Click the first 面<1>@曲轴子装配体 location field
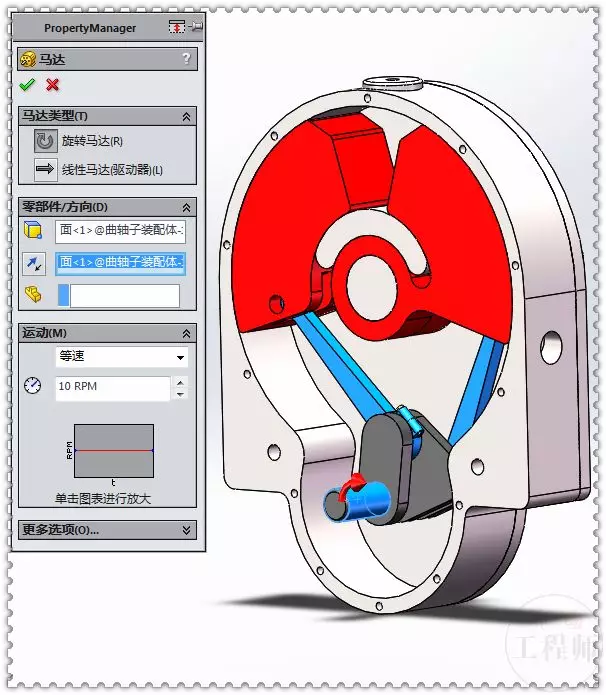 point(120,230)
